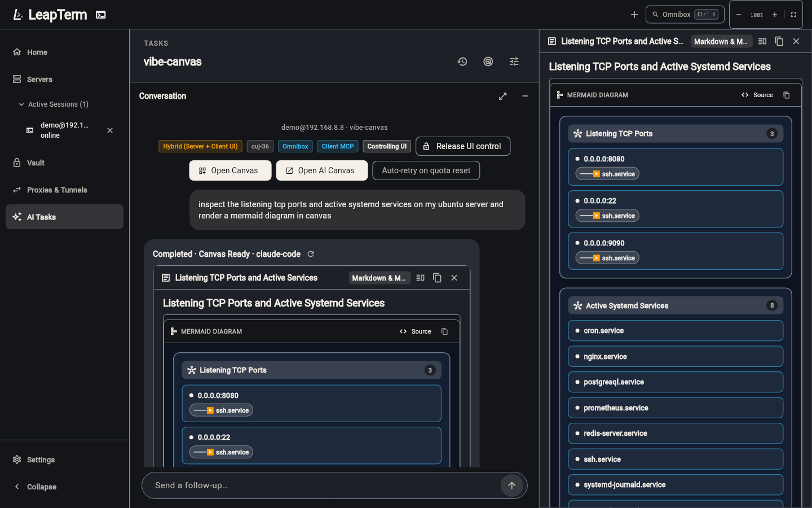Toggle Auto-retry on quota reset
Viewport: 812px width, 508px height.
tap(426, 170)
